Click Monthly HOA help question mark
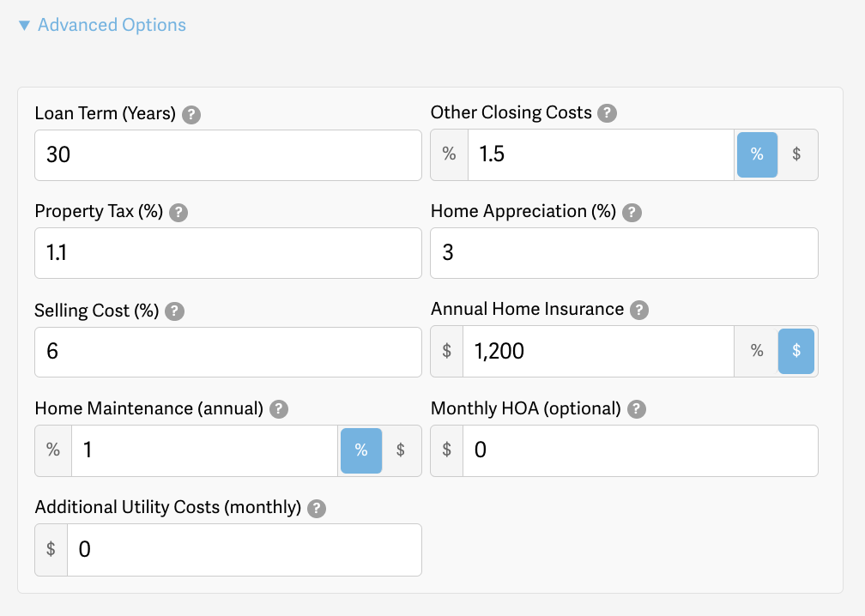 click(x=636, y=409)
